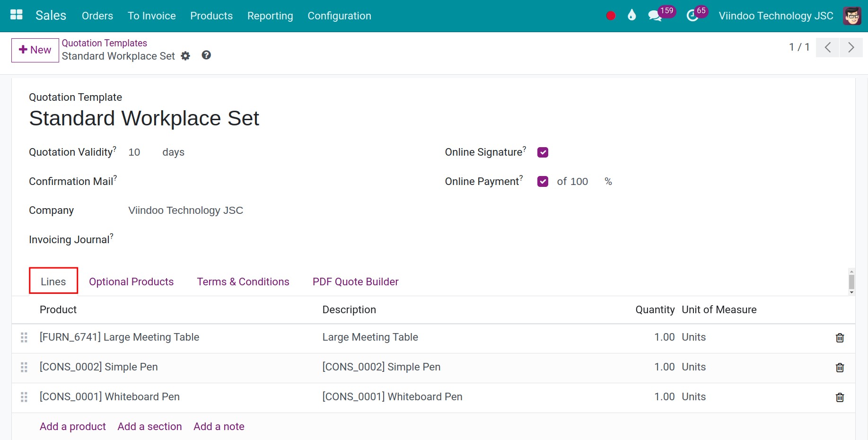868x440 pixels.
Task: Open company switcher Viindoo Technology JSC
Action: [x=776, y=16]
